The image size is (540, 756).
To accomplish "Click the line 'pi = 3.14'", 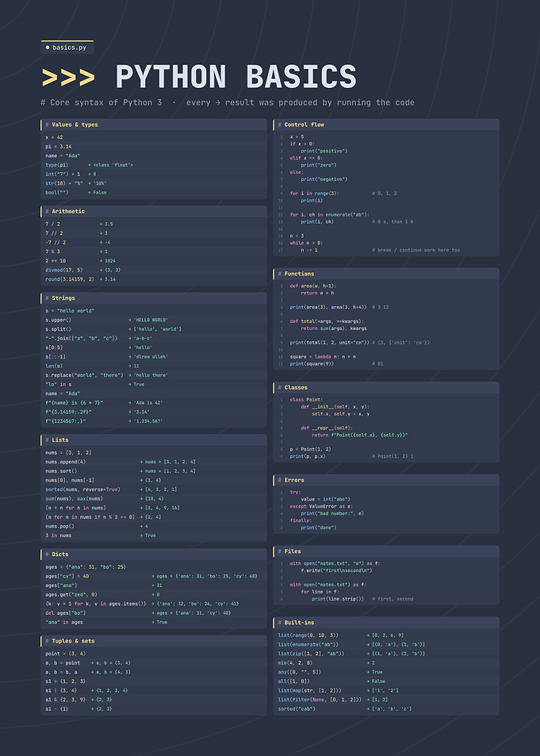I will click(59, 147).
